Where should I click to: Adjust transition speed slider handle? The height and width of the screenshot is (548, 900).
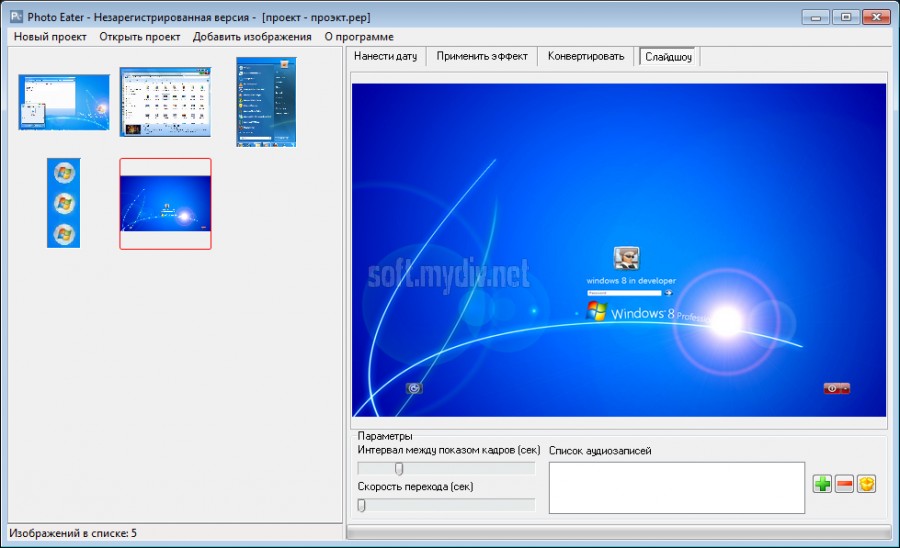[362, 505]
